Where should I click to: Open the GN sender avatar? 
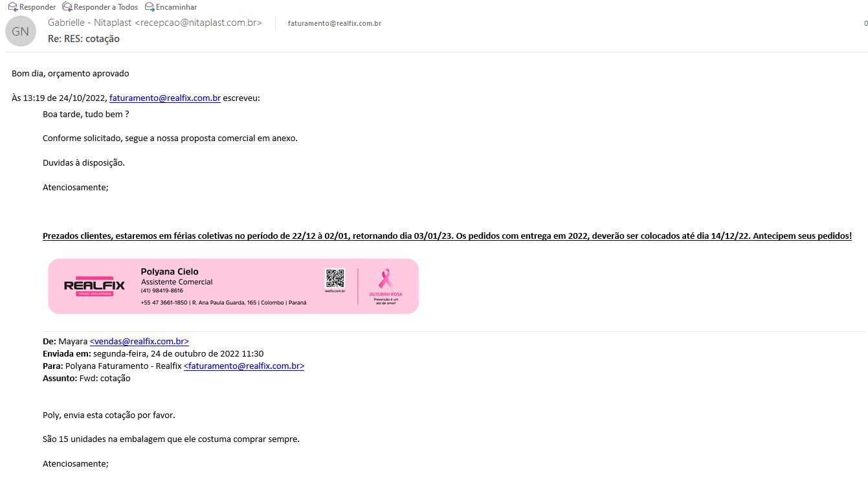tap(20, 30)
